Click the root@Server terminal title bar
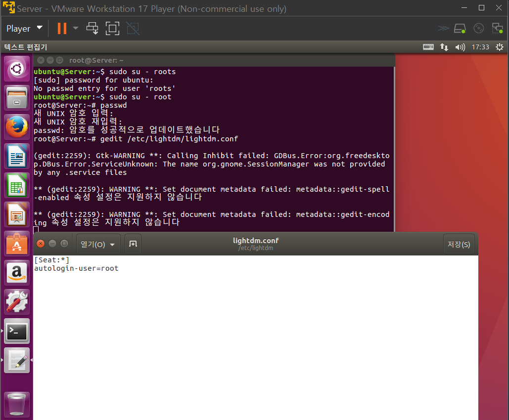This screenshot has height=420, width=509. click(214, 60)
